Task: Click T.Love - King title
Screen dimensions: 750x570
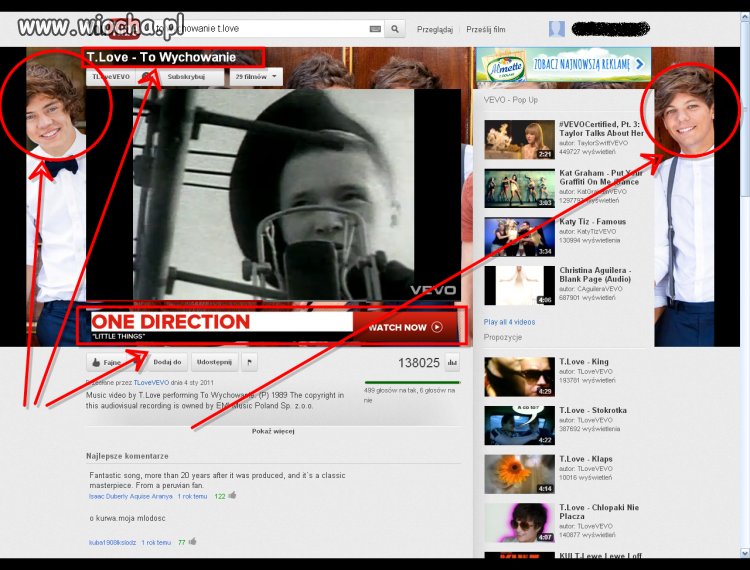Action: pyautogui.click(x=584, y=362)
